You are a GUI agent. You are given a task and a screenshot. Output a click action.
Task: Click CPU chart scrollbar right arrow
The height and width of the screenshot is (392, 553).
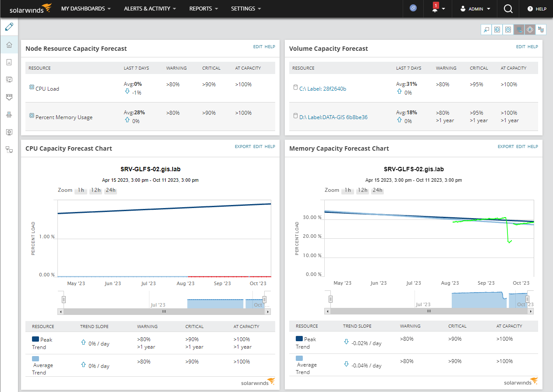point(268,311)
